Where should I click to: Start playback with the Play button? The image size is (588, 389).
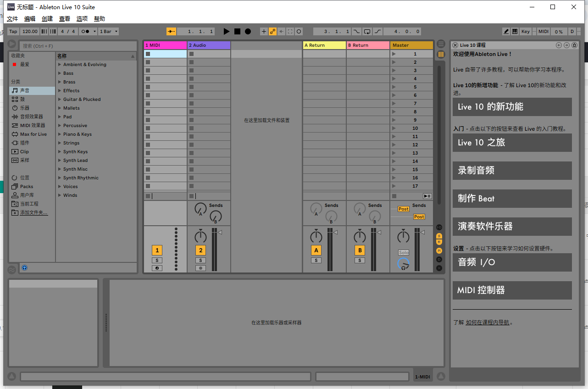226,31
